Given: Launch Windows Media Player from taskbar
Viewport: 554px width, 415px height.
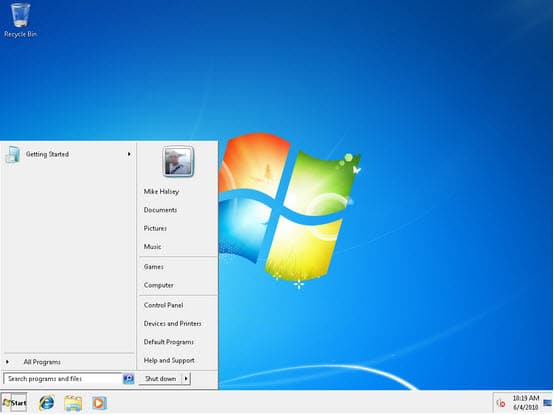Looking at the screenshot, I should [99, 403].
